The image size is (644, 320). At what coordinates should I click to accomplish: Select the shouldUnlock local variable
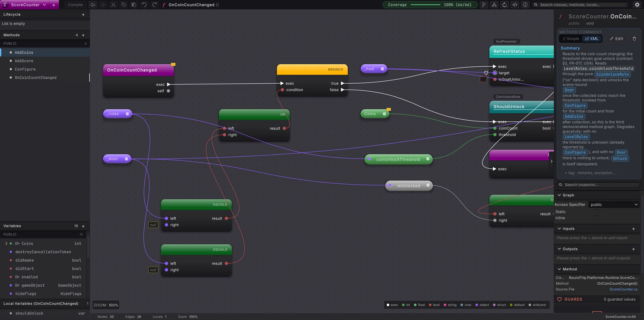[45, 313]
